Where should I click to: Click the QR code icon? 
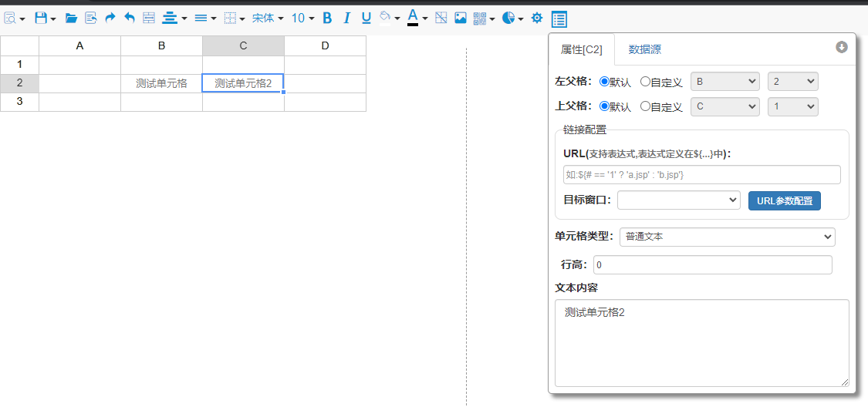(480, 18)
